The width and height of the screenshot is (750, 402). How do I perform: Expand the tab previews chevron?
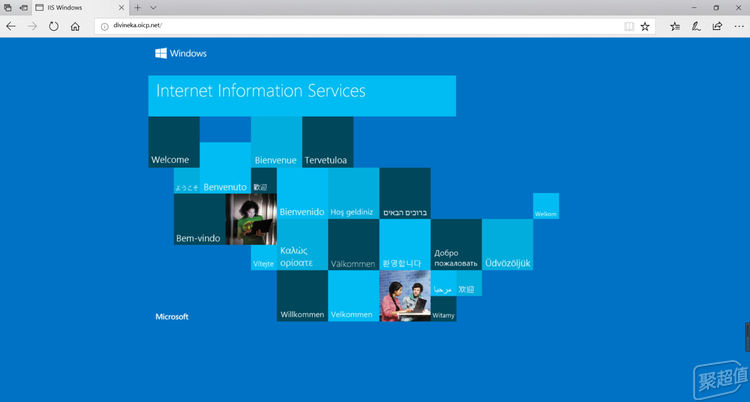coord(153,7)
